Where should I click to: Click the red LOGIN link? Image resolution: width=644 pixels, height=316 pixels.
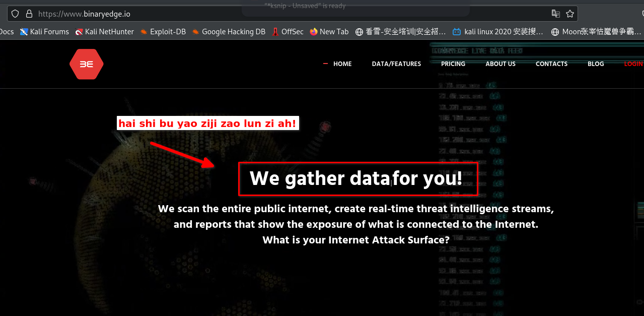tap(633, 64)
